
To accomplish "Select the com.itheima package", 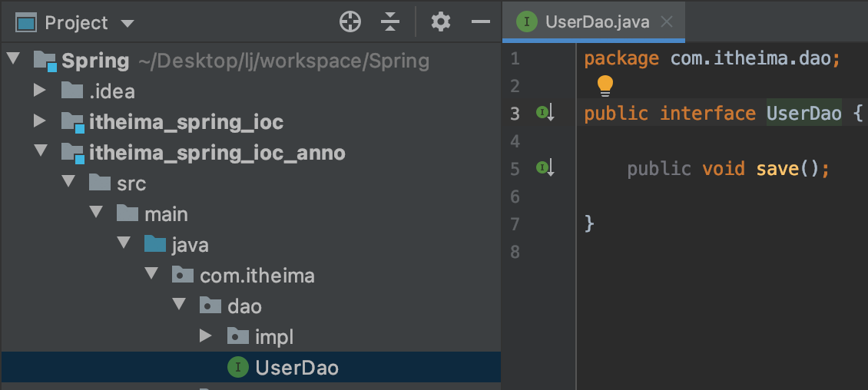I will tap(257, 276).
